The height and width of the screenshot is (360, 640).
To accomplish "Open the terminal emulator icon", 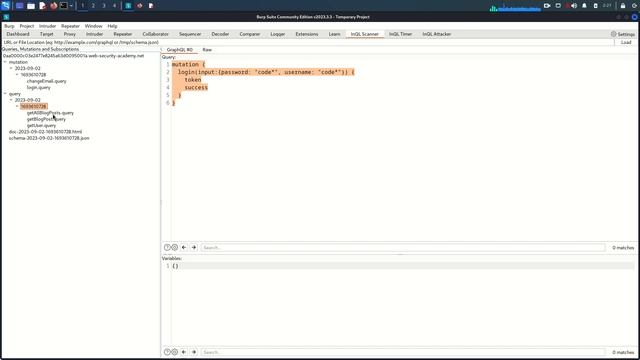I will tap(64, 6).
